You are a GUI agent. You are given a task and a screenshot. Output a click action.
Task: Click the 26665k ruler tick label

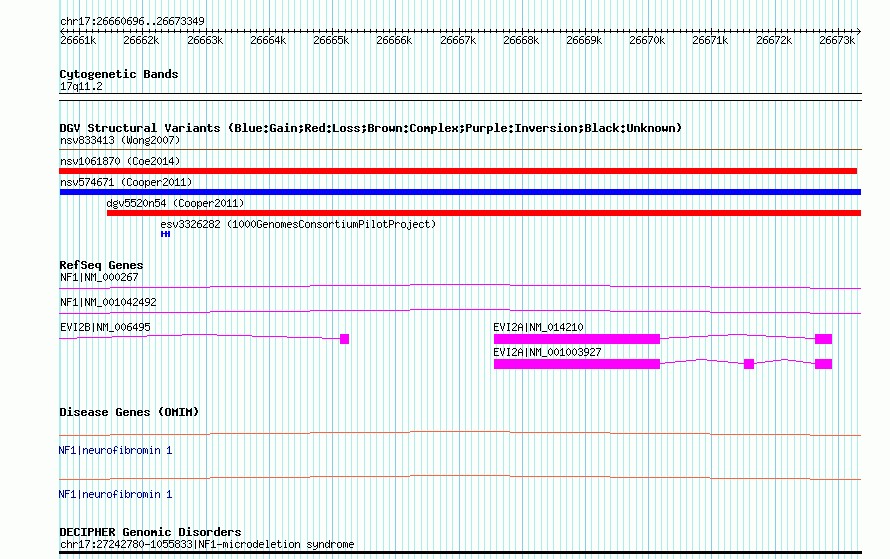pyautogui.click(x=331, y=40)
